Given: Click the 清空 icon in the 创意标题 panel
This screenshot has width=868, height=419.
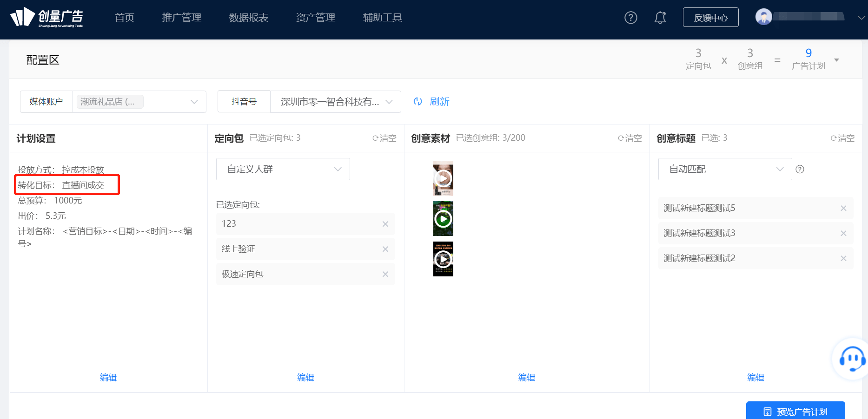Looking at the screenshot, I should point(841,138).
